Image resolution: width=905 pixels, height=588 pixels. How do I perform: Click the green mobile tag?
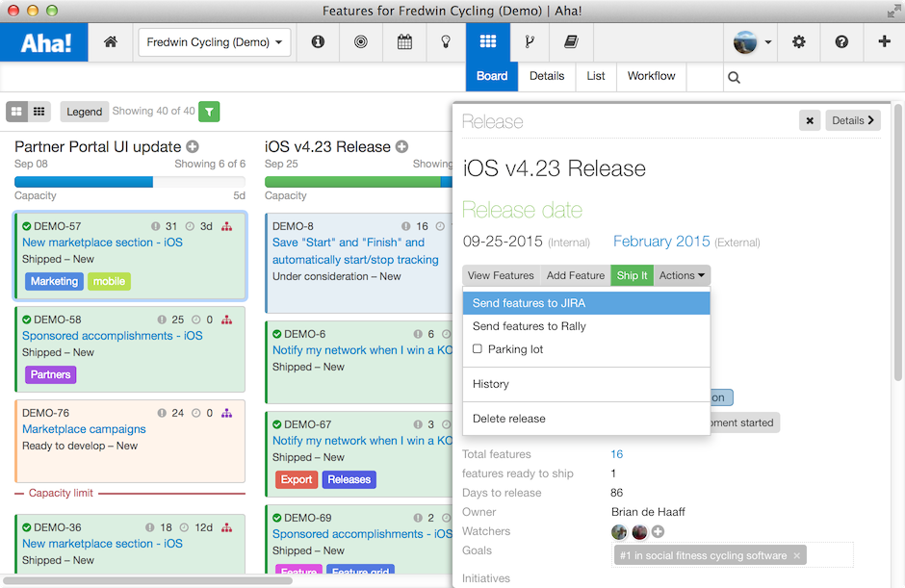point(109,281)
